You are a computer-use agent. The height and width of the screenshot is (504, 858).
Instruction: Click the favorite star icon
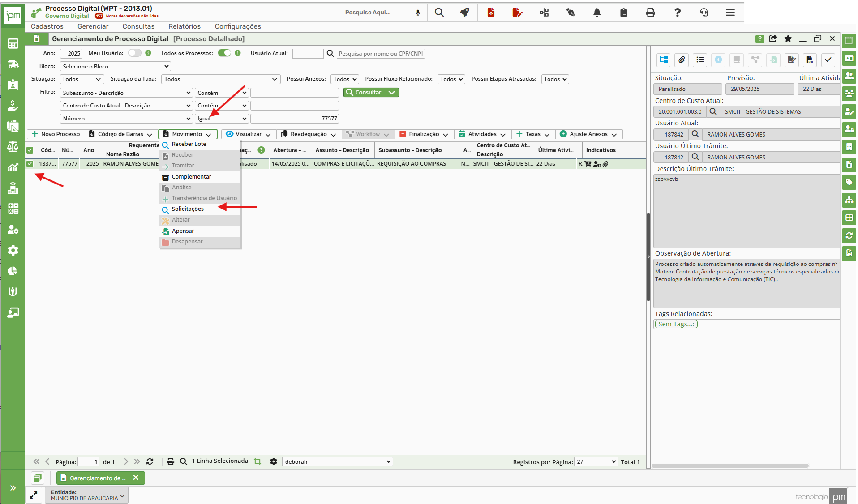pyautogui.click(x=788, y=39)
